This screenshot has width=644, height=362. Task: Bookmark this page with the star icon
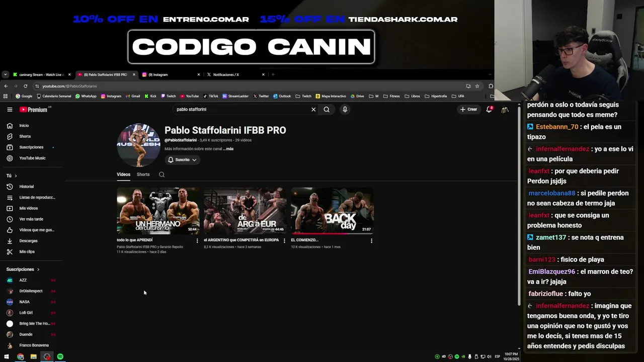point(477,86)
